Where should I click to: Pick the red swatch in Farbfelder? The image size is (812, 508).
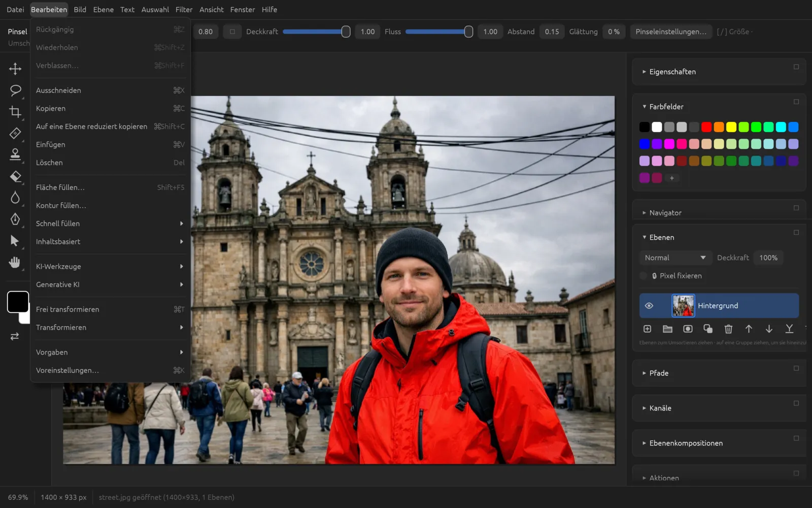coord(706,127)
